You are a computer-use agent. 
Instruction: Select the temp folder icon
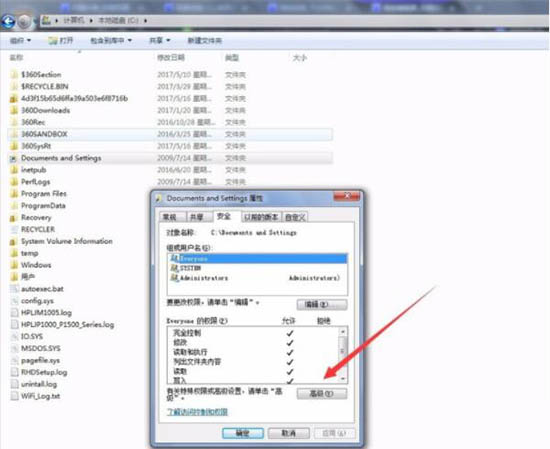(x=14, y=253)
